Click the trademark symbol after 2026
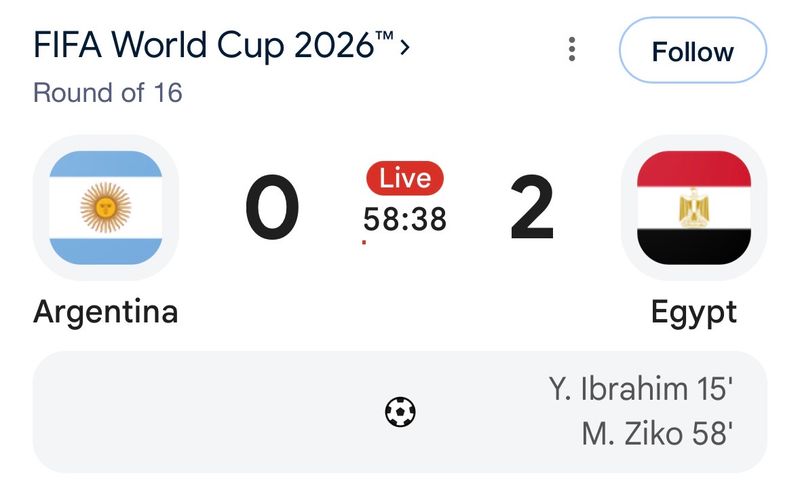Screen dimensions: 800x480 tap(385, 35)
